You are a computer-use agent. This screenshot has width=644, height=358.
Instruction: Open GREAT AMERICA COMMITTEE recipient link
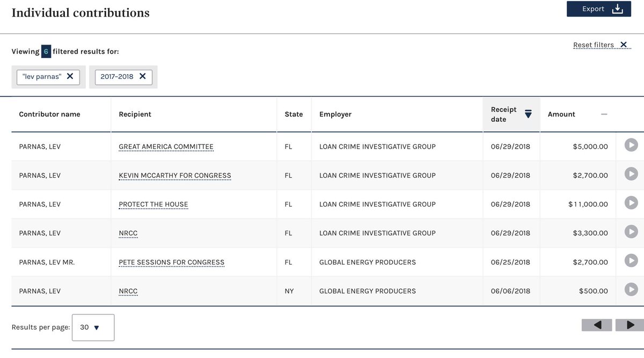point(166,147)
